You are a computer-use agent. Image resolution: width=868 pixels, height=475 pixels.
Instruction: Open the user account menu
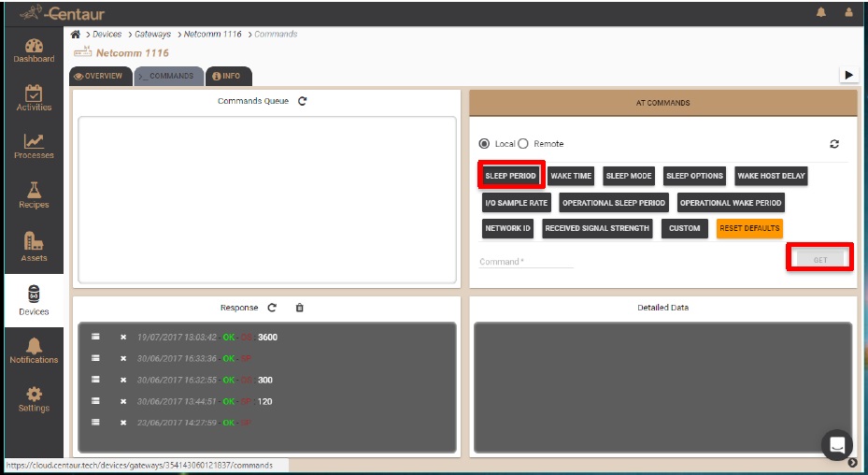(848, 13)
